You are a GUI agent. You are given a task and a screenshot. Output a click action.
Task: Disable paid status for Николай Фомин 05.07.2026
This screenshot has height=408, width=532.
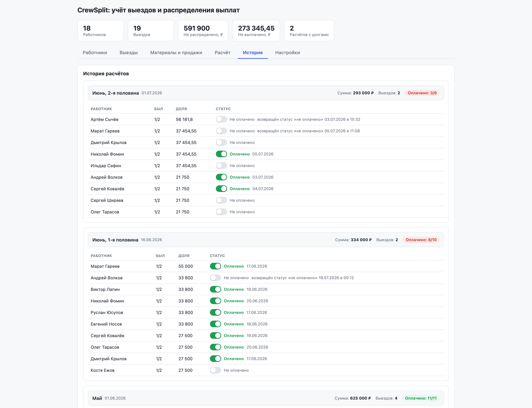coord(221,154)
